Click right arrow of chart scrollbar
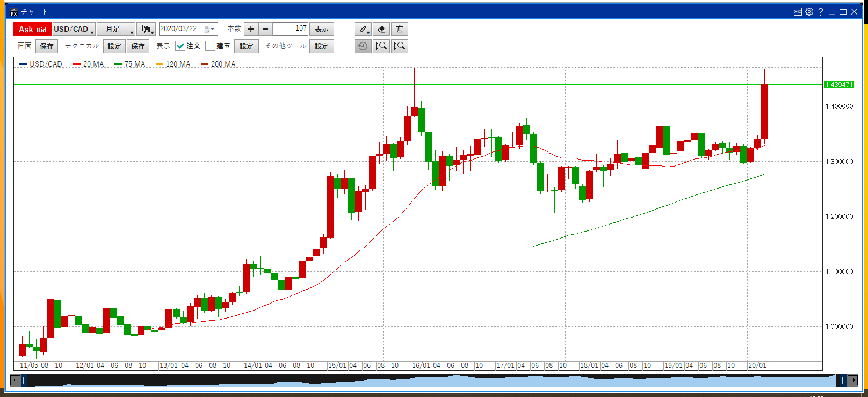 point(853,380)
